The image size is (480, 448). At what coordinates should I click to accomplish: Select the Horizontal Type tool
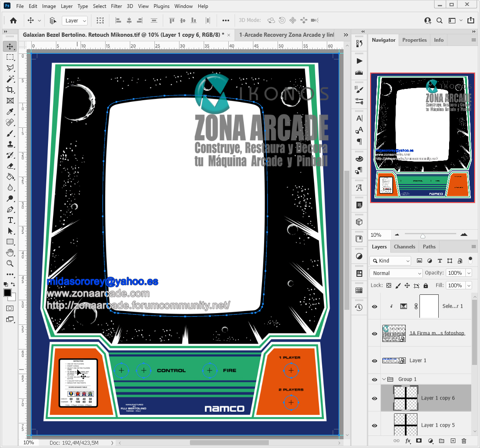point(10,220)
